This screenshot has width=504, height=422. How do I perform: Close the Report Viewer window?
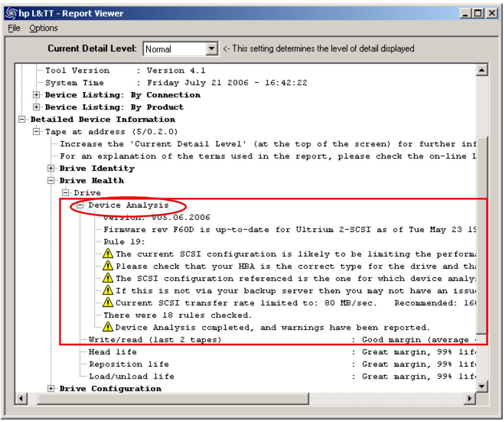pyautogui.click(x=492, y=13)
